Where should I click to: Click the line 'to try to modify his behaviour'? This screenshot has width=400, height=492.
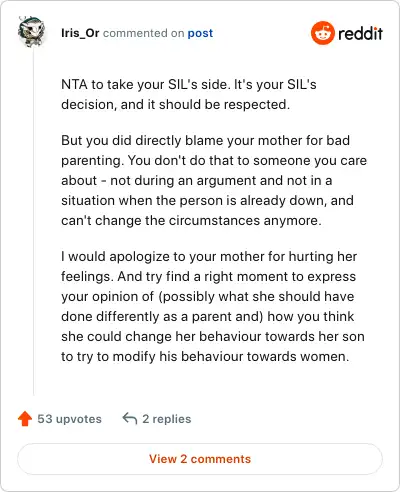click(205, 357)
